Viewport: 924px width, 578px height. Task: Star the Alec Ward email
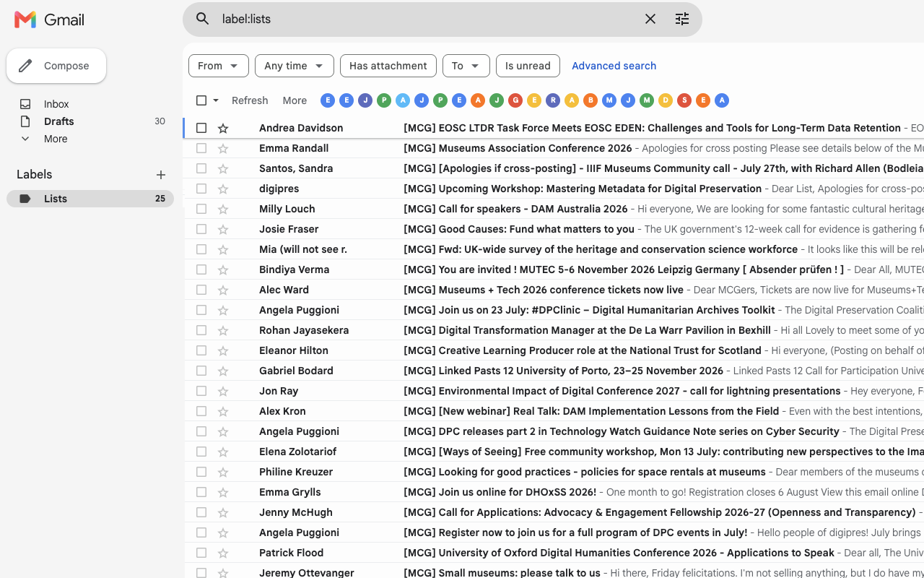[223, 290]
